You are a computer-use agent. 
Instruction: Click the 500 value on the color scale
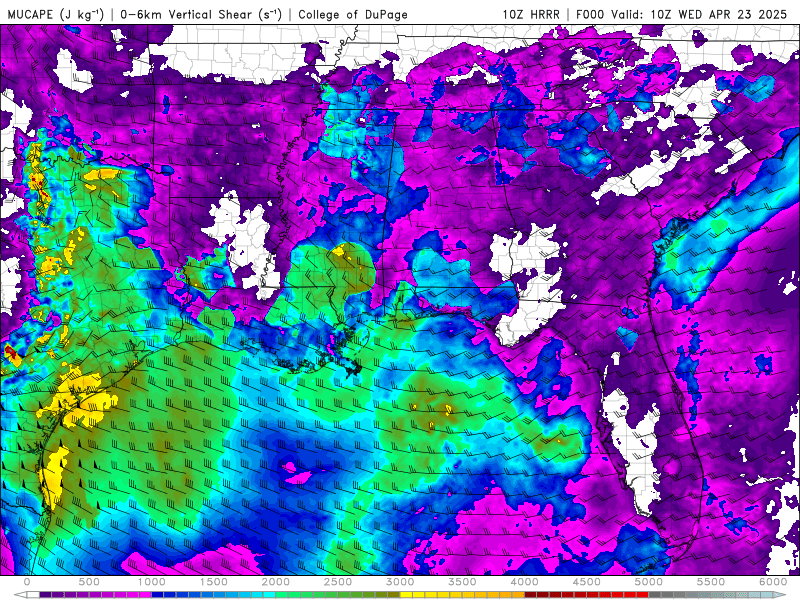[x=89, y=582]
